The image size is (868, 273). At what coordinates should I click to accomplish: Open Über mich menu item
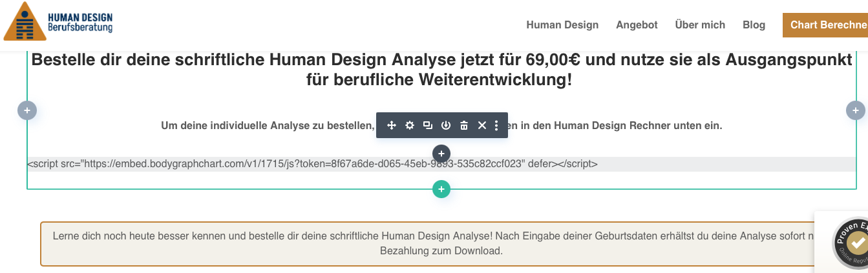700,25
